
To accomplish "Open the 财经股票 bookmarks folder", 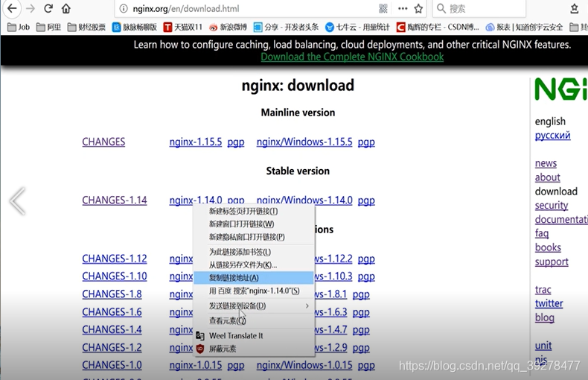I will click(x=86, y=27).
